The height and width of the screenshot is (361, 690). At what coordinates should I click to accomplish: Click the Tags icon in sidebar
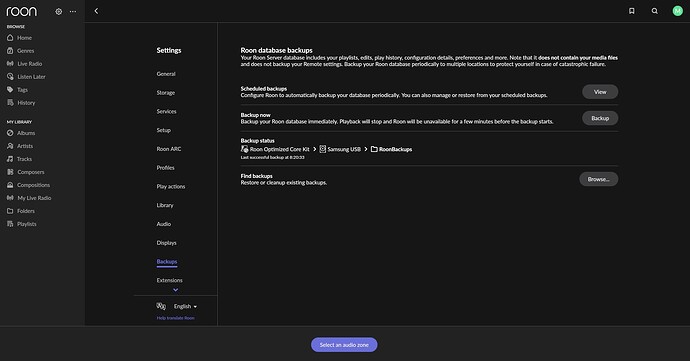(10, 90)
